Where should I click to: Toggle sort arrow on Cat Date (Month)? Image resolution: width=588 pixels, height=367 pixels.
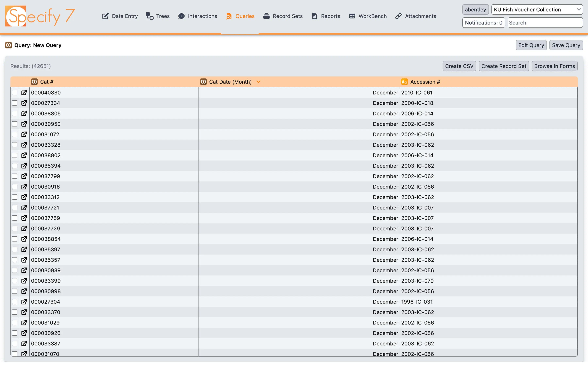pyautogui.click(x=258, y=82)
